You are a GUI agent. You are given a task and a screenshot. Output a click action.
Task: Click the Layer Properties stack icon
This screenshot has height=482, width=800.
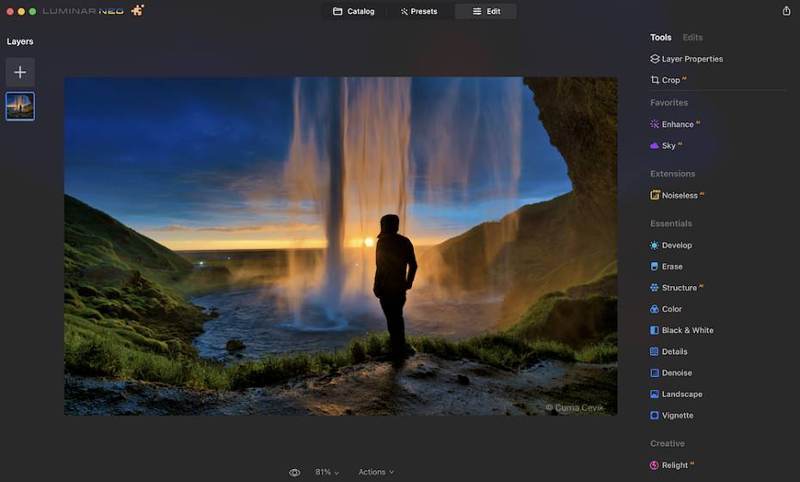coord(655,59)
